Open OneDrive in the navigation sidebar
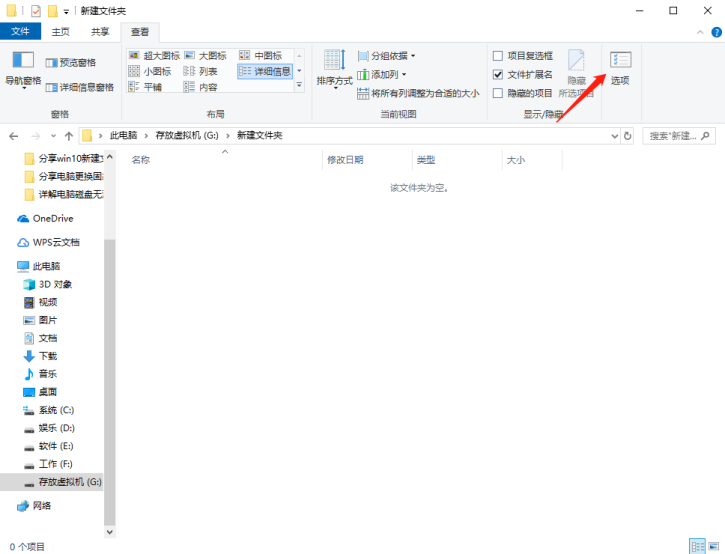The width and height of the screenshot is (725, 554). (52, 218)
